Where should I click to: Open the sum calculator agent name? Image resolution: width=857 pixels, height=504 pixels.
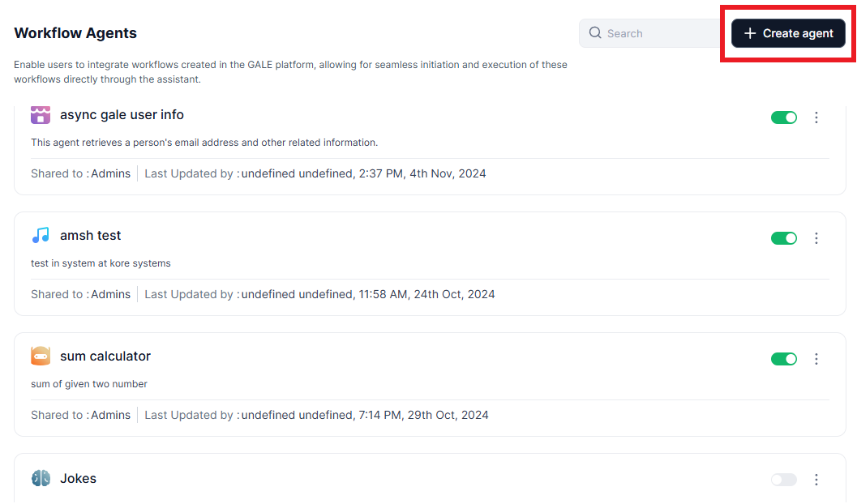pyautogui.click(x=105, y=356)
